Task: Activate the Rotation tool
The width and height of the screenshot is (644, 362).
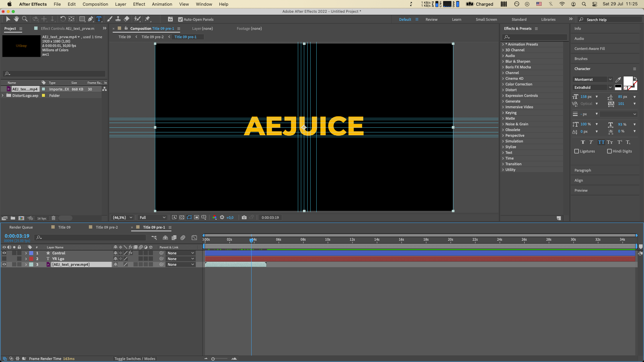Action: pyautogui.click(x=63, y=19)
